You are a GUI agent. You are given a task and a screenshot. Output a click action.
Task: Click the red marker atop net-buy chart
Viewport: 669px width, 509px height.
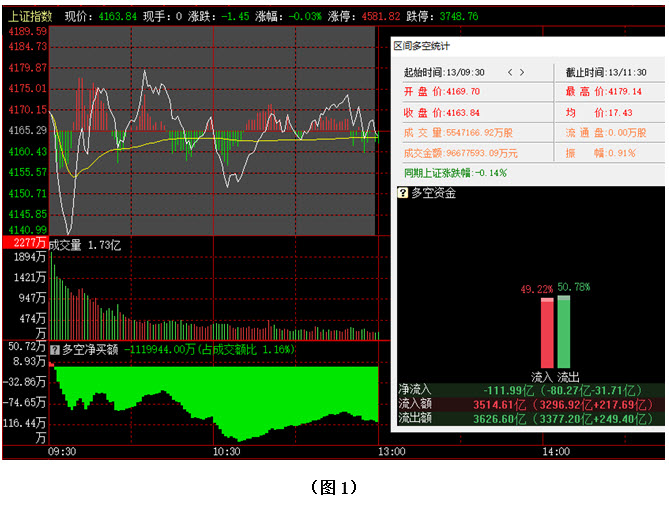pyautogui.click(x=52, y=364)
